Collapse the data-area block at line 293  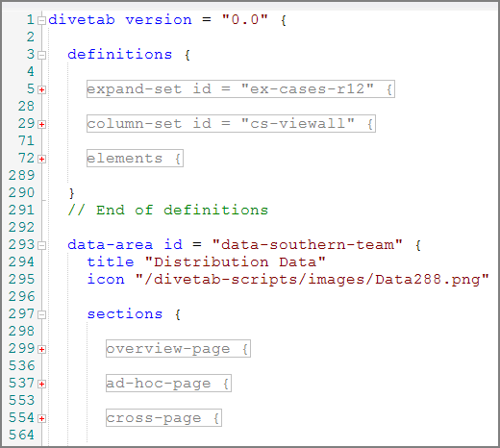point(41,246)
